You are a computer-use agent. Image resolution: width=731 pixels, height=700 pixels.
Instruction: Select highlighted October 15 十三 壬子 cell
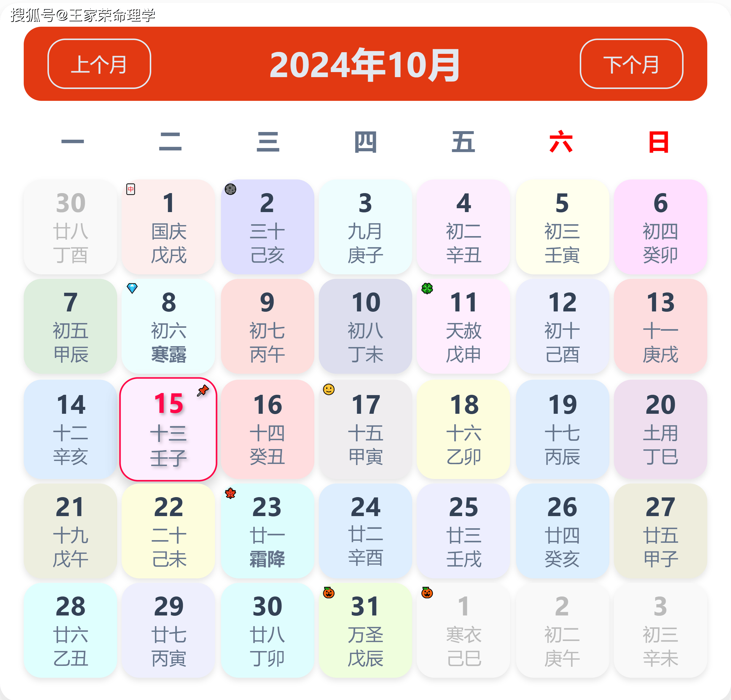[168, 429]
